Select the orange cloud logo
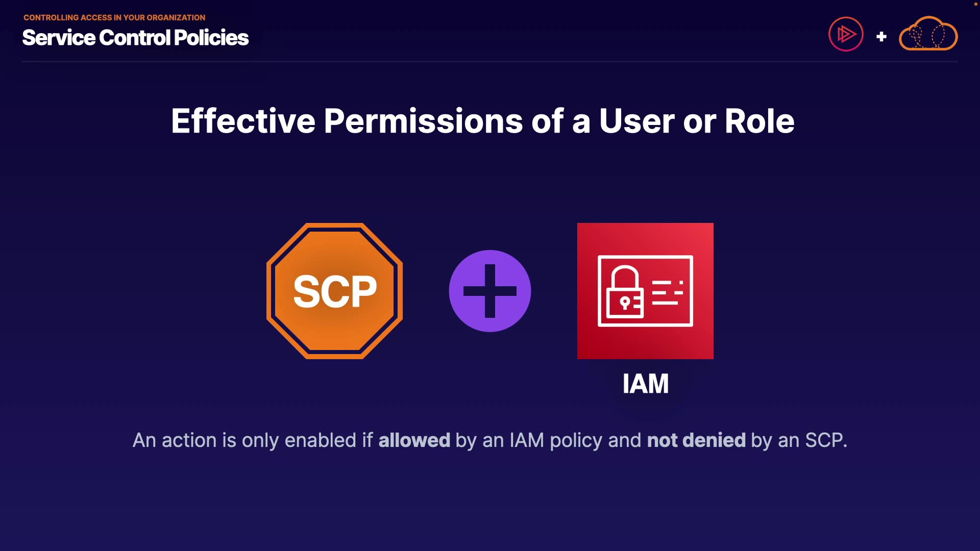980x551 pixels. coord(928,35)
